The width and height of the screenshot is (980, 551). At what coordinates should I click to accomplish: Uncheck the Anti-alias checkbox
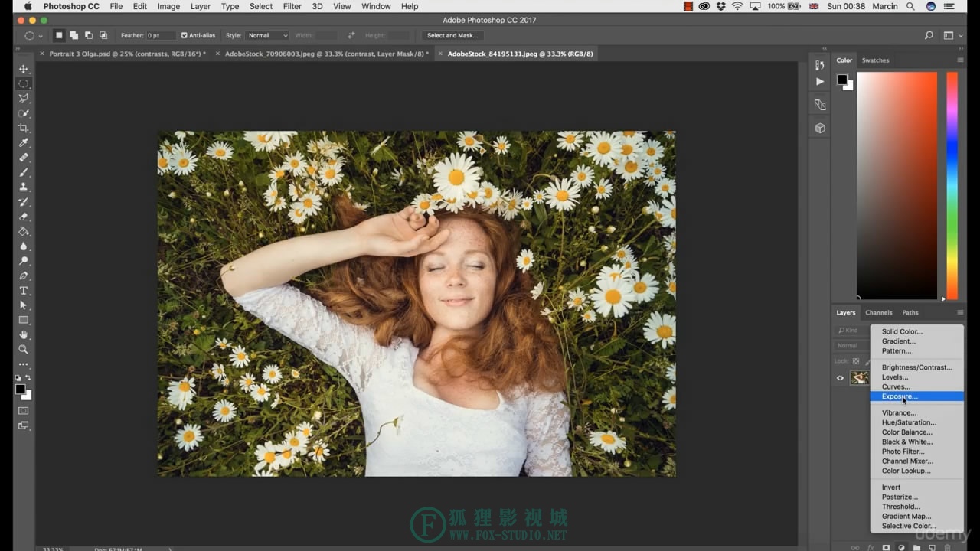184,35
